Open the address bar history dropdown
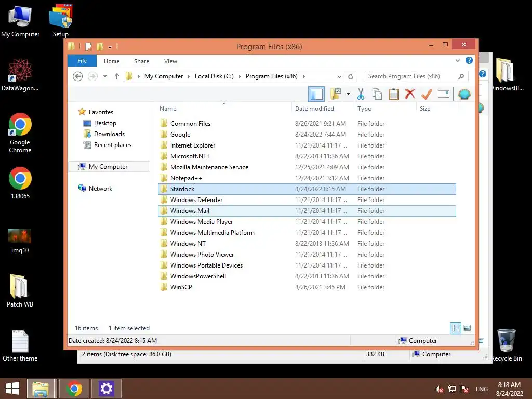532x399 pixels. [339, 76]
